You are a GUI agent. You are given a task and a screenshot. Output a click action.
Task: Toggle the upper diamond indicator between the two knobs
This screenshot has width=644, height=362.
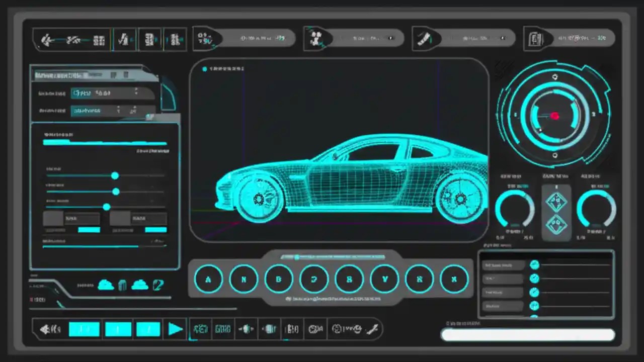(556, 202)
